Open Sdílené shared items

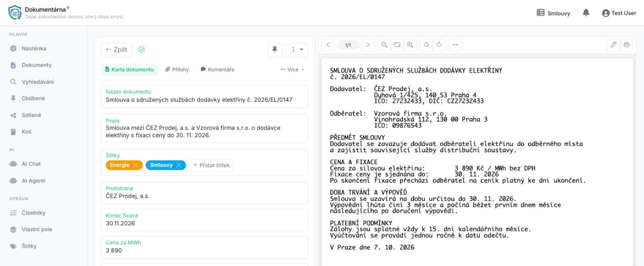tap(31, 115)
